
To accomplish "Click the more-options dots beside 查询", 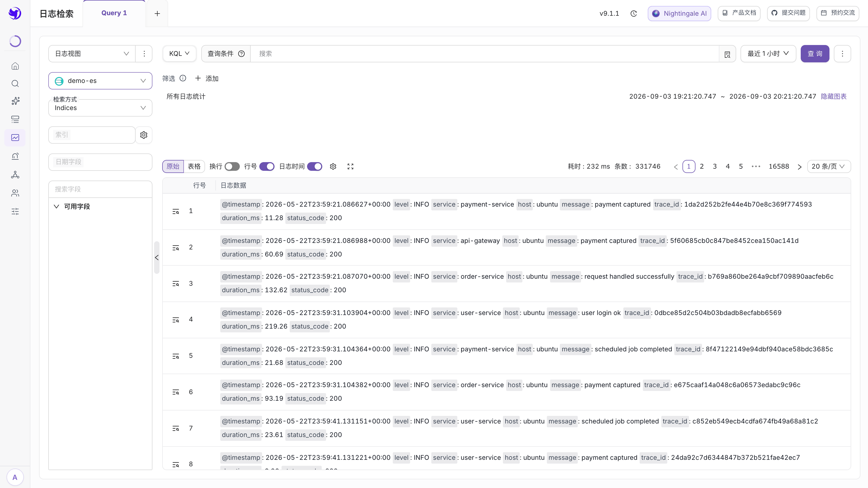I will pos(843,54).
